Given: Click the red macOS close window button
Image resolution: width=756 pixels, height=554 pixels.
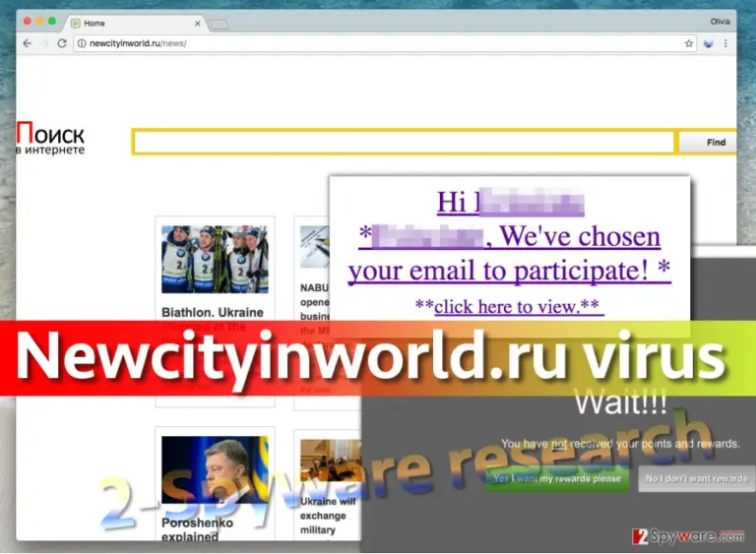Looking at the screenshot, I should pyautogui.click(x=28, y=22).
